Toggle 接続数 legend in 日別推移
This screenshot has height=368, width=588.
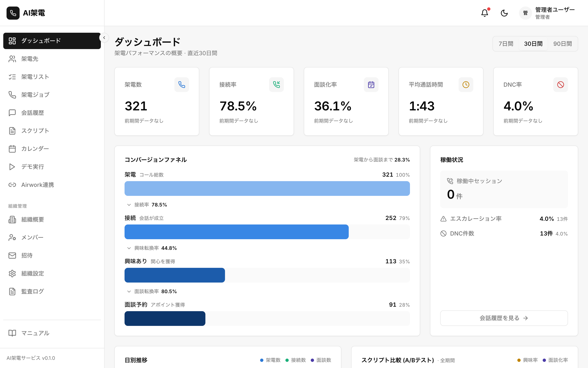tap(295, 360)
